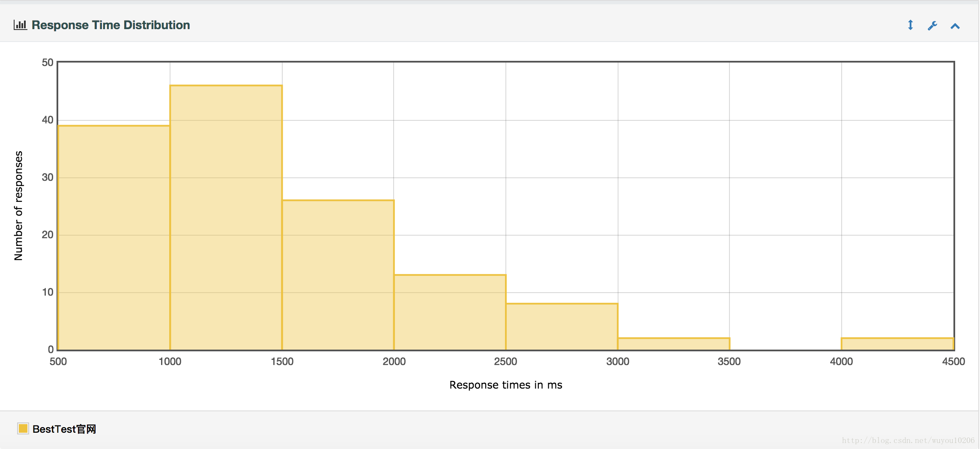Click the y-axis tick '0'
Image resolution: width=980 pixels, height=449 pixels.
coord(51,350)
